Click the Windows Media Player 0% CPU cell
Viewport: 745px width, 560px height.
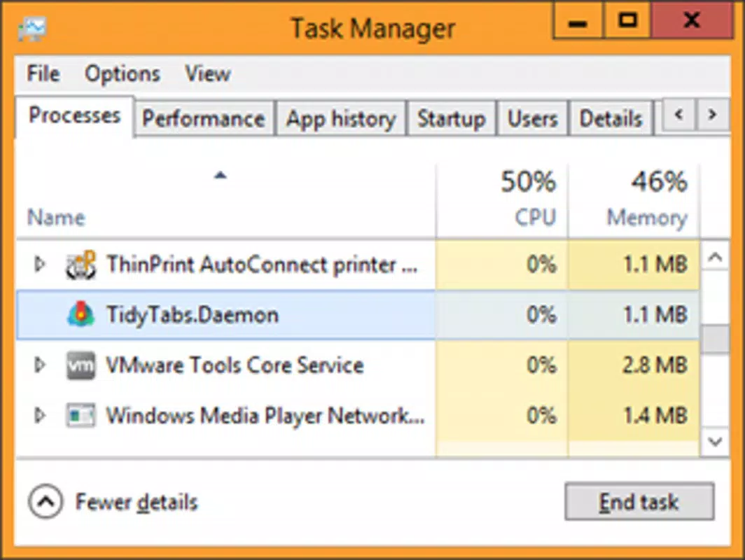502,416
